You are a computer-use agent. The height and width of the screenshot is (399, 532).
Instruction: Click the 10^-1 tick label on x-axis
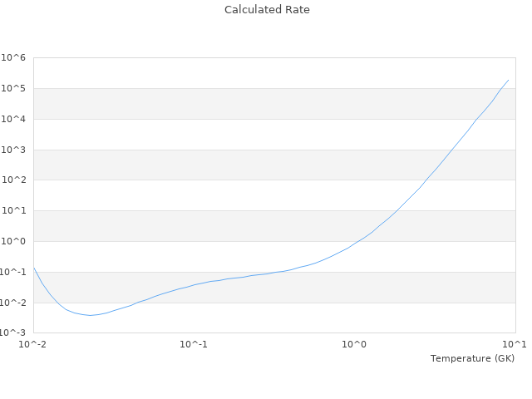pyautogui.click(x=194, y=344)
